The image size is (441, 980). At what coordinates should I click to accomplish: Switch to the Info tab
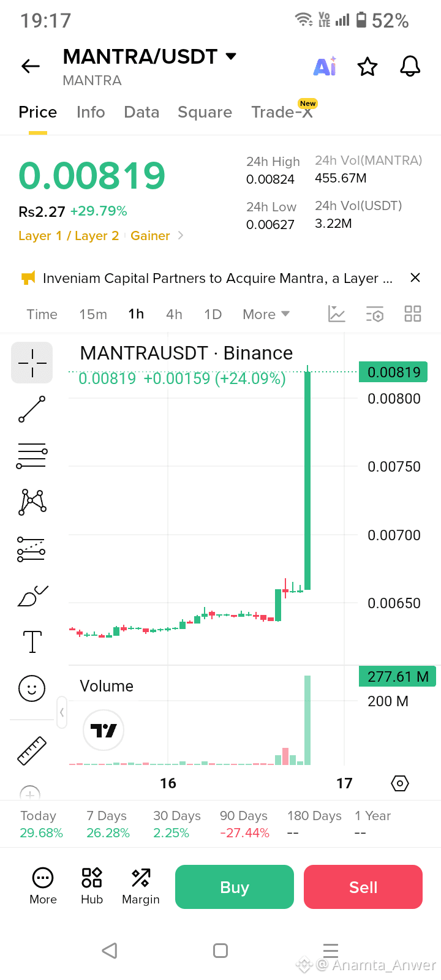click(91, 112)
